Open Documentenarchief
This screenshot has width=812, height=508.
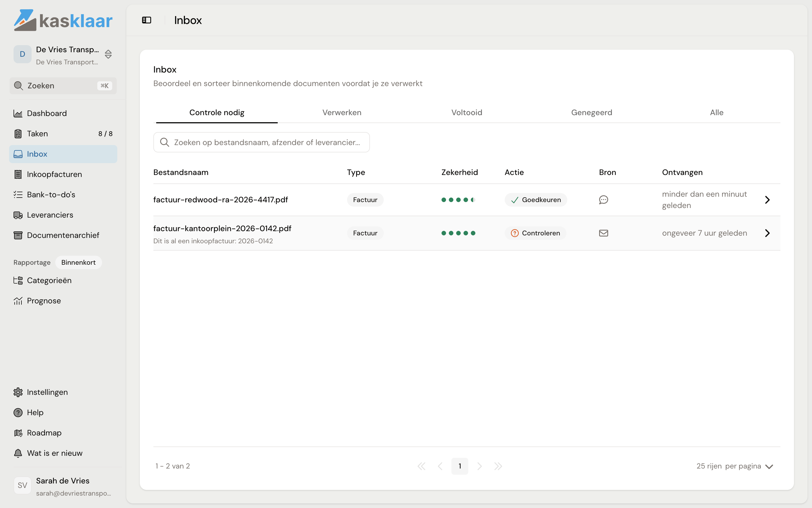pyautogui.click(x=63, y=235)
